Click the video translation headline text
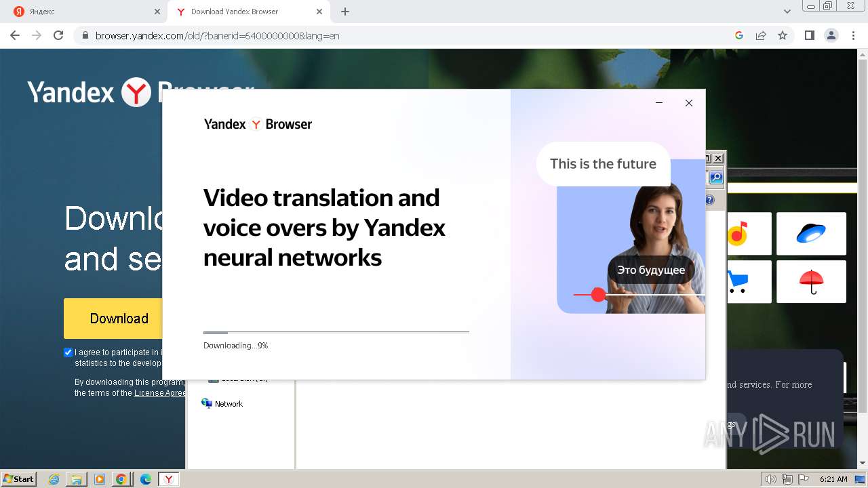The image size is (868, 488). click(x=324, y=228)
